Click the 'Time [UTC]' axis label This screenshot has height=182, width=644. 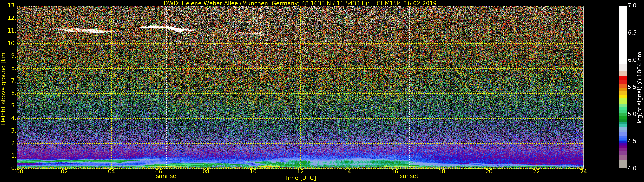click(300, 178)
